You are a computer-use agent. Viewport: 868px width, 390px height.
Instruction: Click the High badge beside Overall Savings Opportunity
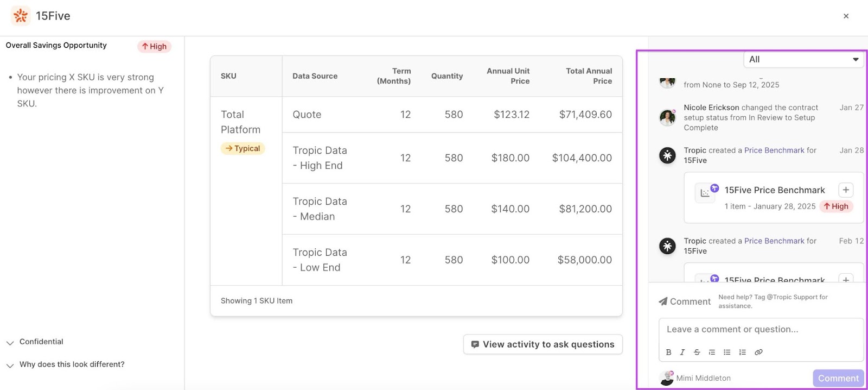click(154, 47)
